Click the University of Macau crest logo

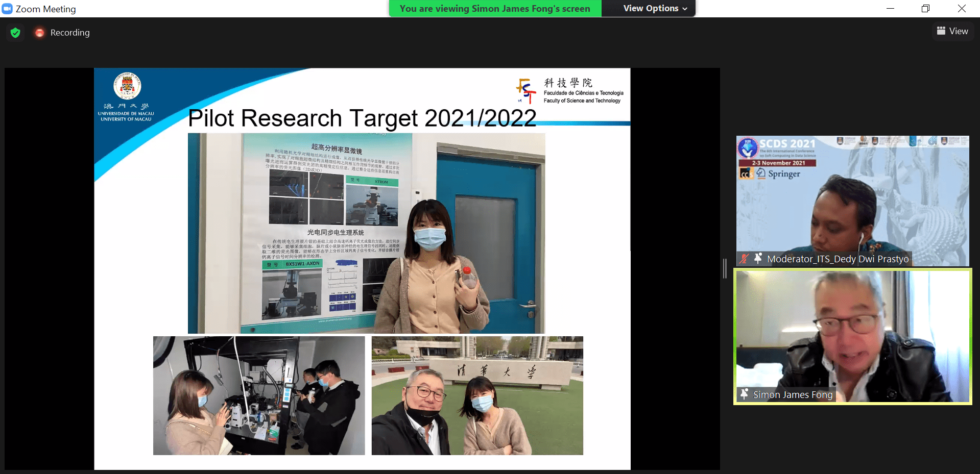pos(127,86)
